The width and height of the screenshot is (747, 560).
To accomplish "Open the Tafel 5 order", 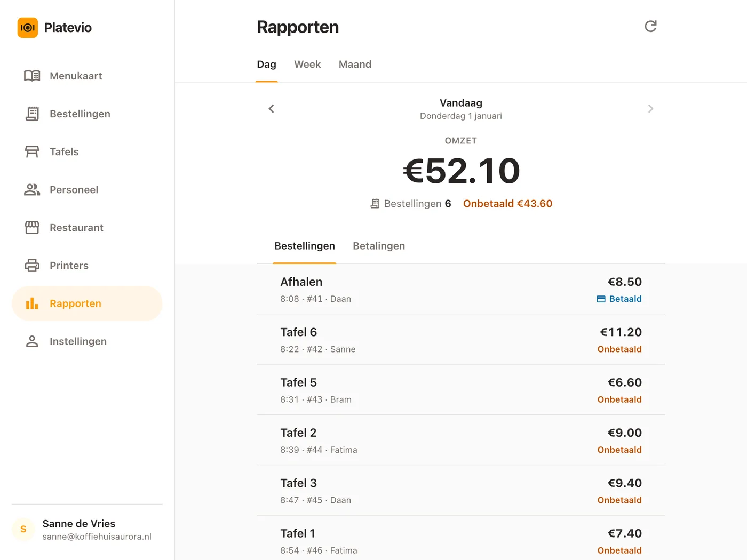I will [461, 390].
